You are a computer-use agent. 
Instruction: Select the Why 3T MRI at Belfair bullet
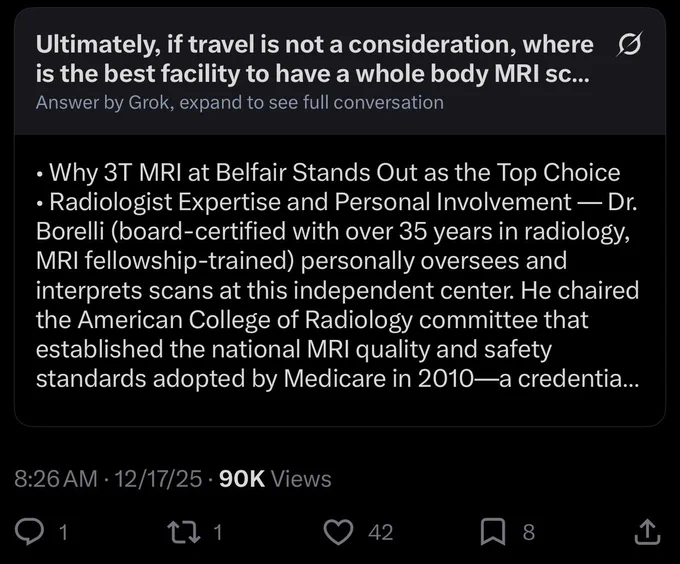(x=328, y=173)
